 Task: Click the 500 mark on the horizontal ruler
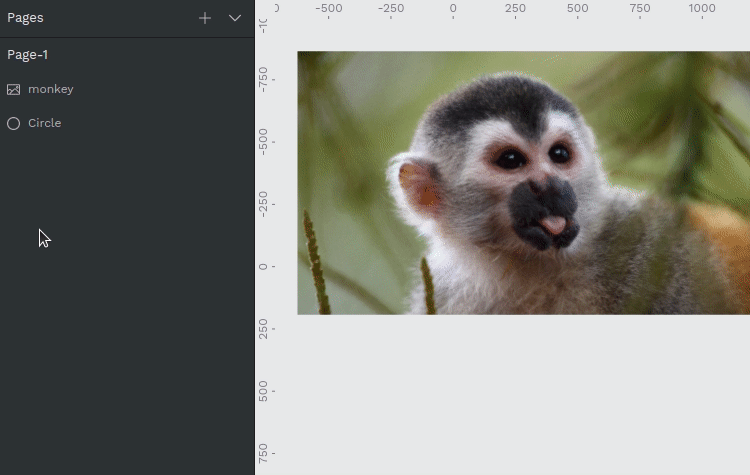point(577,9)
